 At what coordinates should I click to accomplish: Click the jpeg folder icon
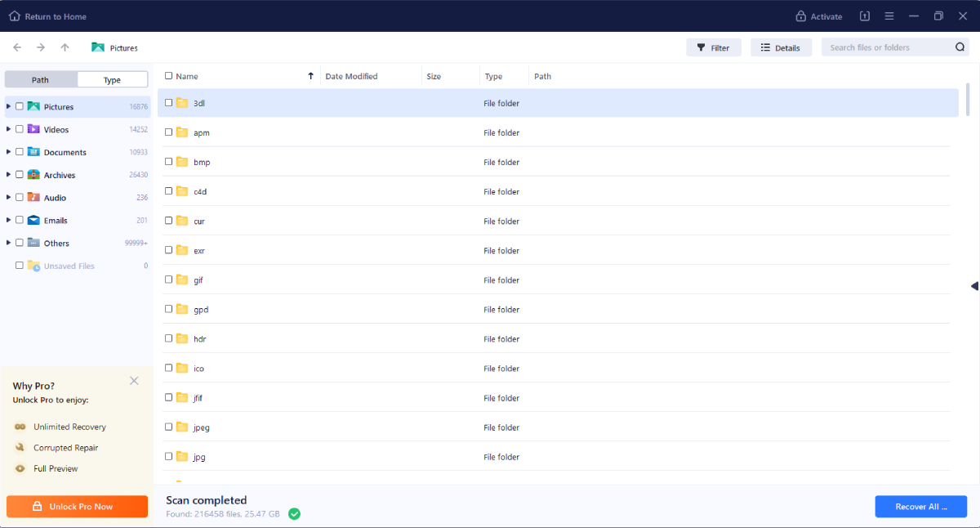pyautogui.click(x=182, y=427)
